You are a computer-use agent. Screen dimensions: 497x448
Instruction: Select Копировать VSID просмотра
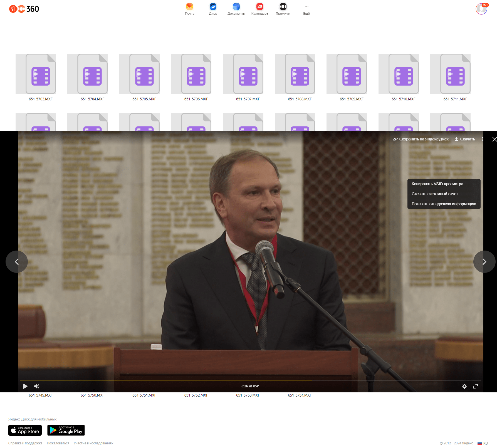[x=437, y=184]
